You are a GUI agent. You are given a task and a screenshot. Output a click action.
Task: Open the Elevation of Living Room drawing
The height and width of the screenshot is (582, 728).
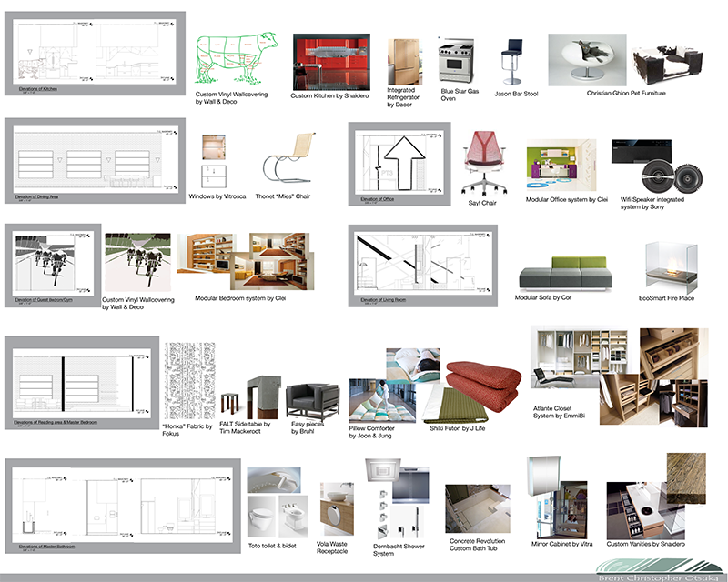point(423,266)
